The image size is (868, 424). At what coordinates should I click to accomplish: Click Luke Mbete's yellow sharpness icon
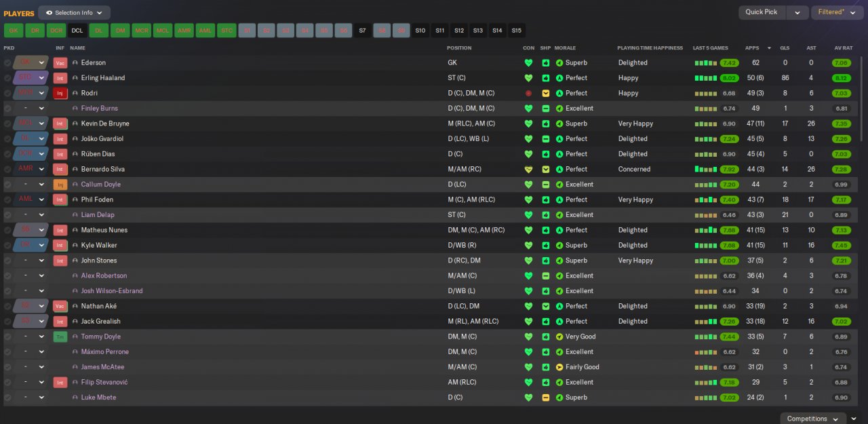click(x=546, y=398)
